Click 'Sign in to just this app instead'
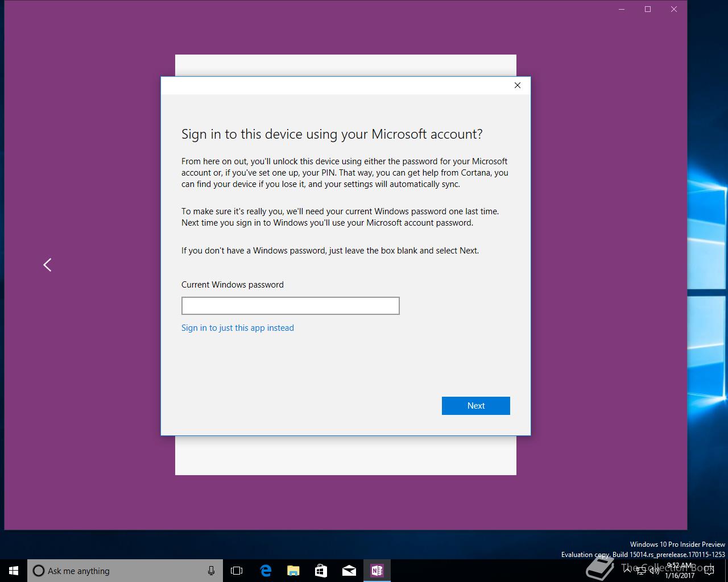Viewport: 728px width, 582px height. [x=238, y=328]
